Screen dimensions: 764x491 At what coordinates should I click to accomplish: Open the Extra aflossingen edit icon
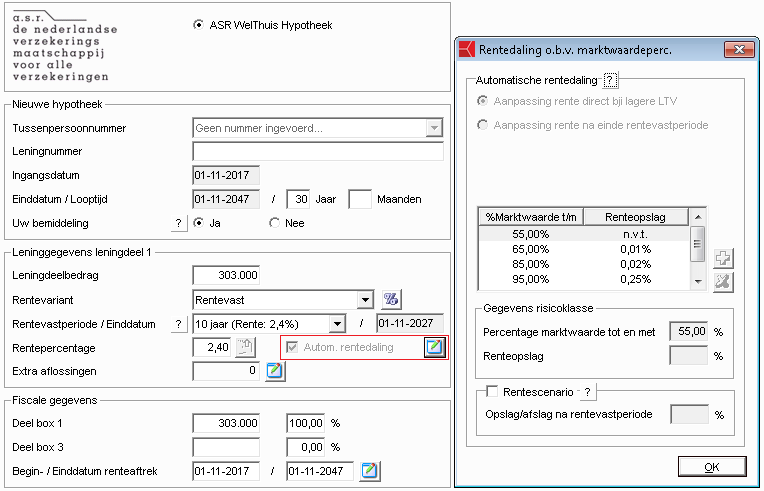[x=275, y=371]
